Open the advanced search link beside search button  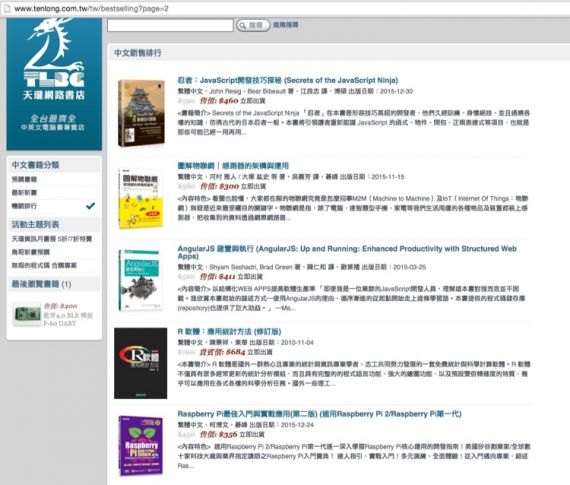[x=286, y=25]
